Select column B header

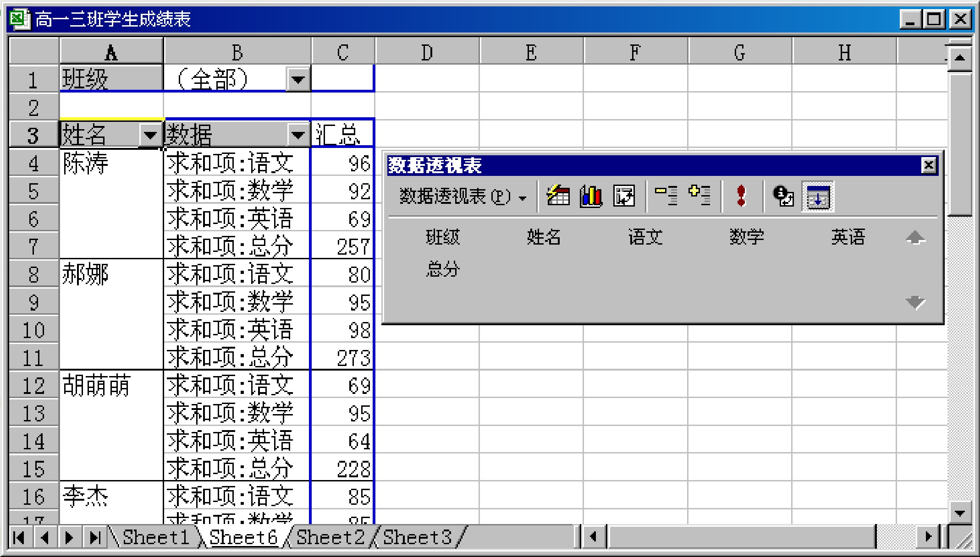(x=237, y=51)
